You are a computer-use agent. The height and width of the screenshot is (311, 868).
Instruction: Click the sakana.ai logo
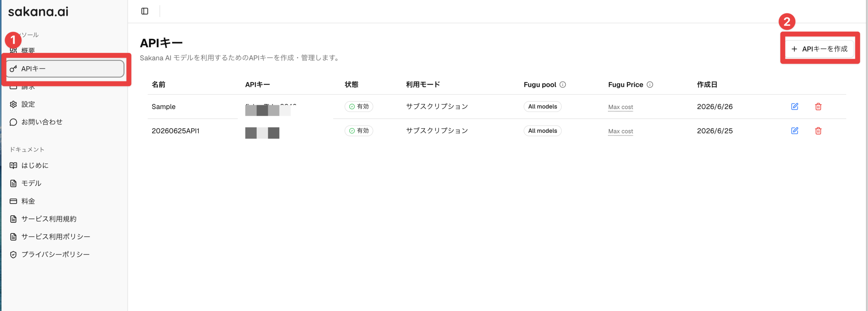click(38, 12)
